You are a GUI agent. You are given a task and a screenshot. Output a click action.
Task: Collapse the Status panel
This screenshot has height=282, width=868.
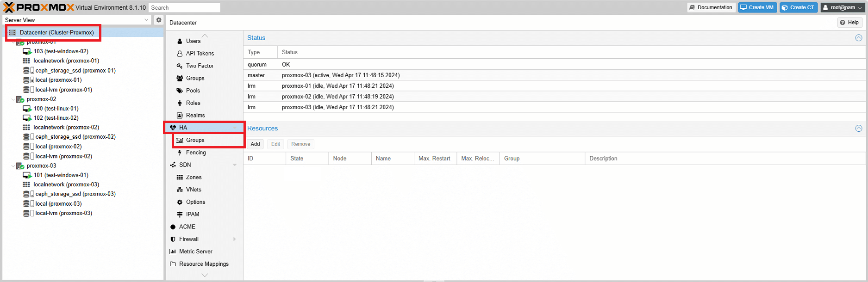pos(859,38)
